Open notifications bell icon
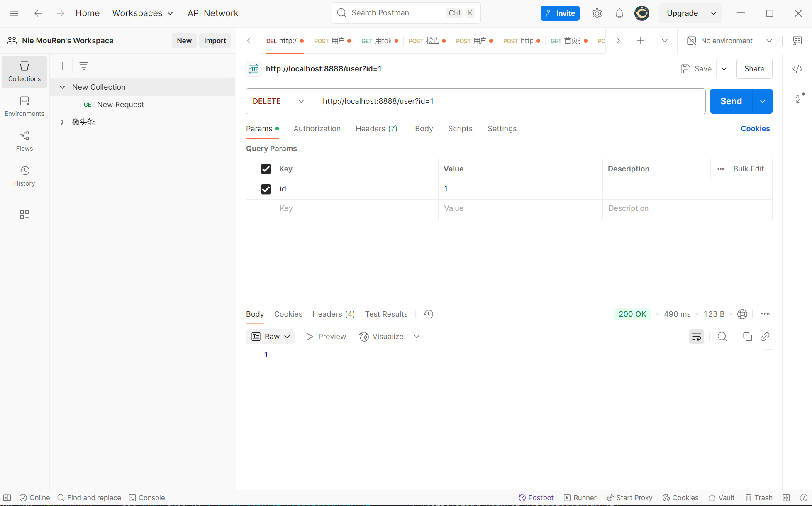Viewport: 812px width, 506px height. (x=619, y=13)
